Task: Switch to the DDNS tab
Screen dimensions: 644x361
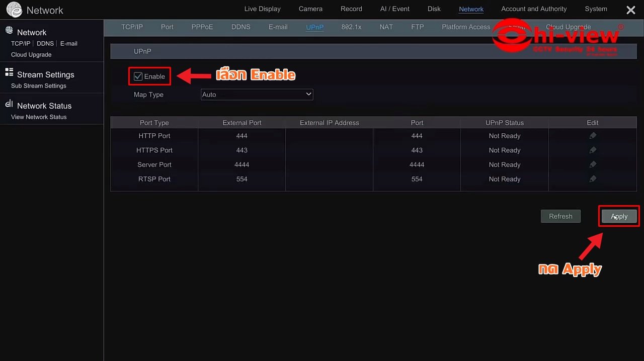Action: click(240, 27)
